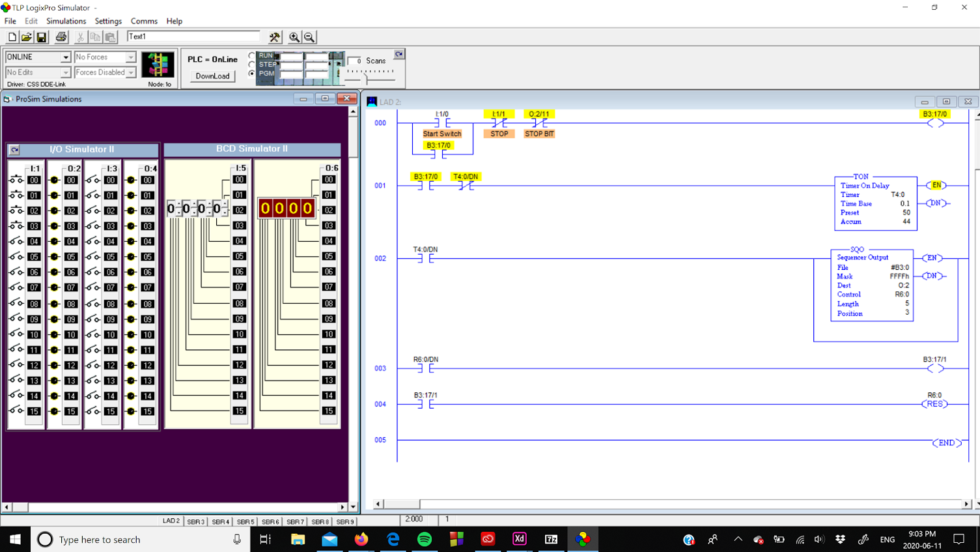Select the STEP mode radio button
The image size is (980, 552).
252,65
